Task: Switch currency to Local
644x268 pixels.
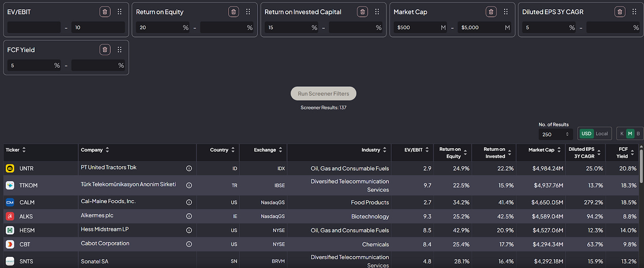Action: click(602, 134)
